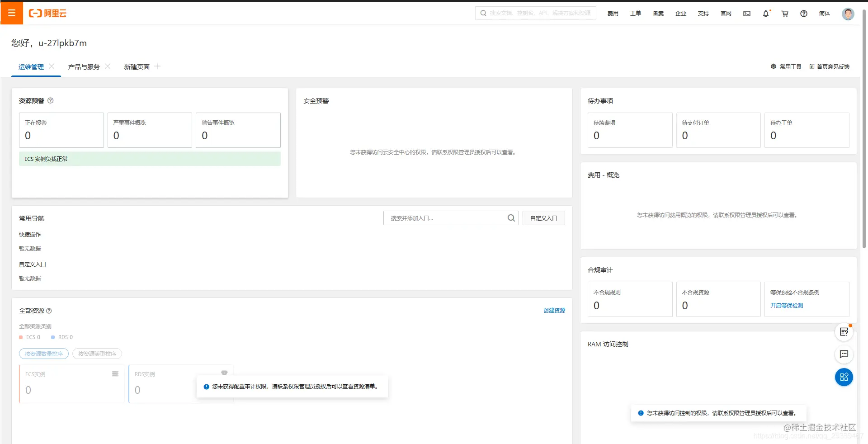Screen dimensions: 868x444
Task: Open the 备案 menu
Action: (x=658, y=14)
